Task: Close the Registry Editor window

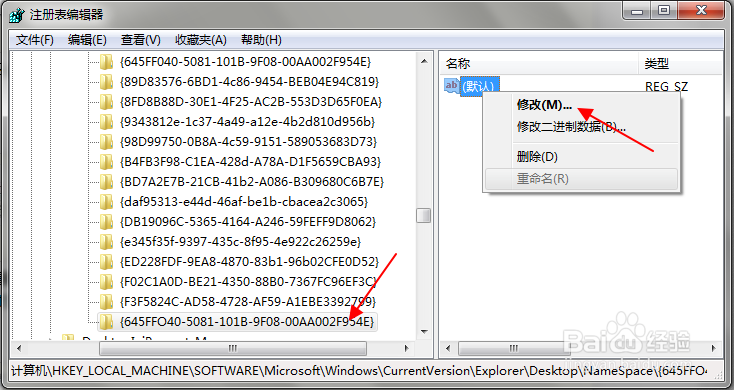Action: pyautogui.click(x=701, y=9)
